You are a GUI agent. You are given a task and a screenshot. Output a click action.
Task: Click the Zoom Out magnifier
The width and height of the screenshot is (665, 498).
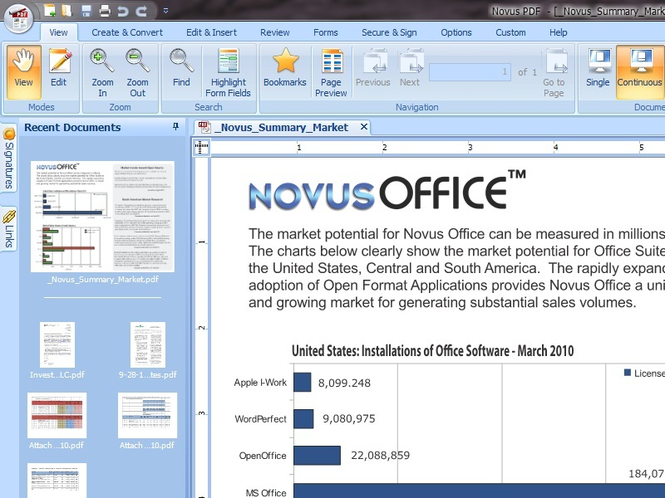point(137,72)
